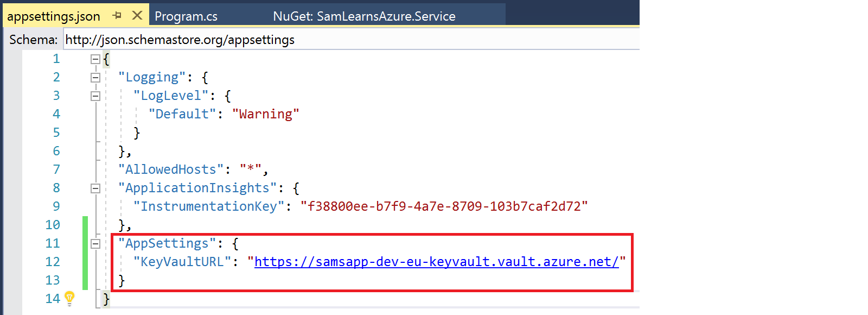
Task: Switch to the Program.cs tab
Action: coord(186,16)
